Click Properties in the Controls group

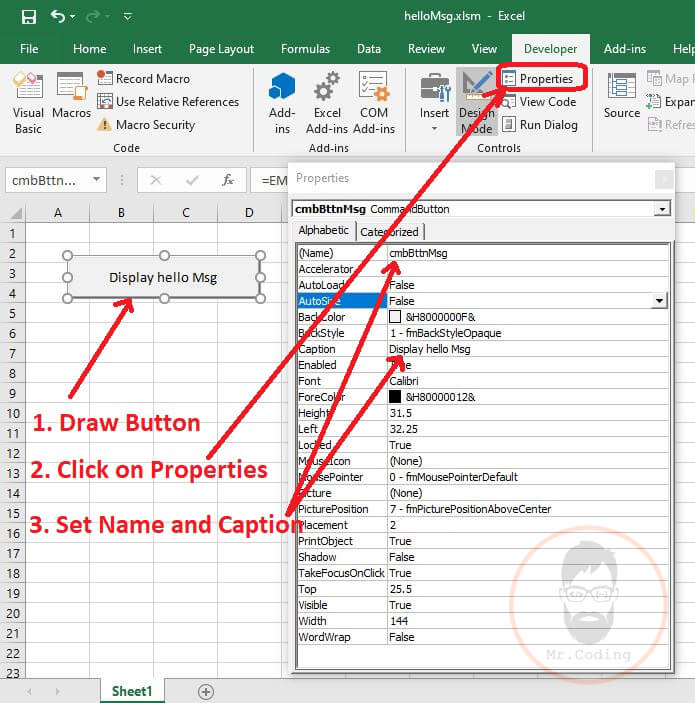[x=538, y=78]
